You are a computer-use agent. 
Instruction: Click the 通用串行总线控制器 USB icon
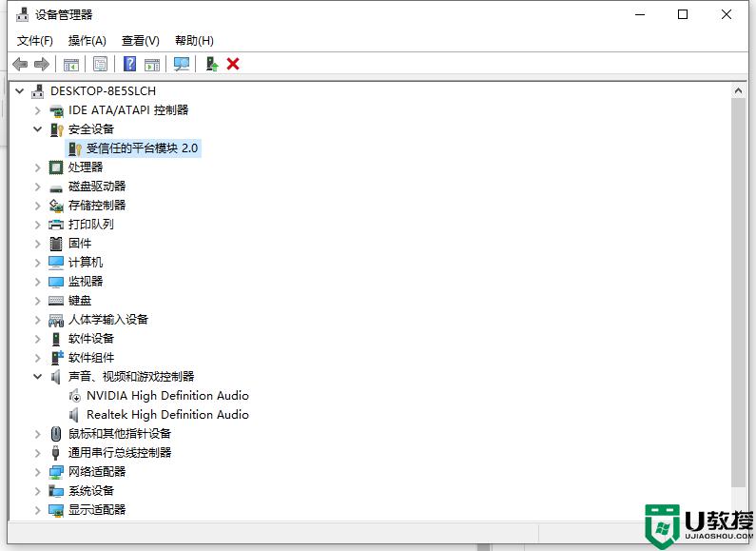[56, 453]
